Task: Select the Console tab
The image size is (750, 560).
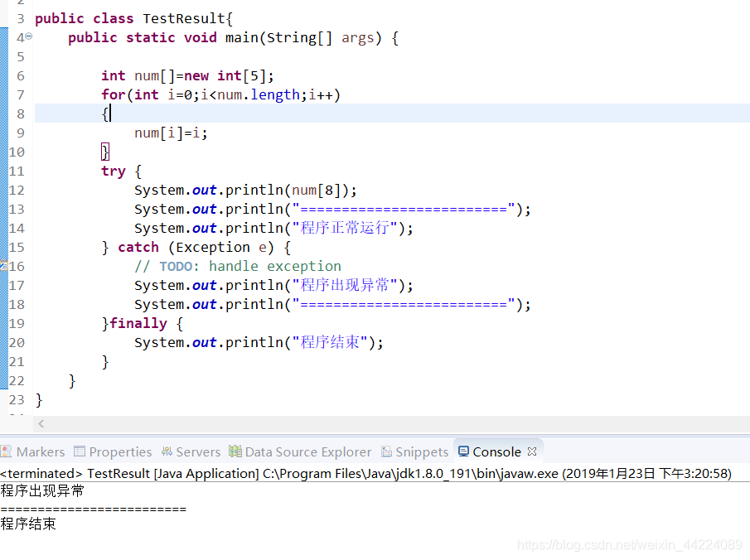Action: (497, 452)
